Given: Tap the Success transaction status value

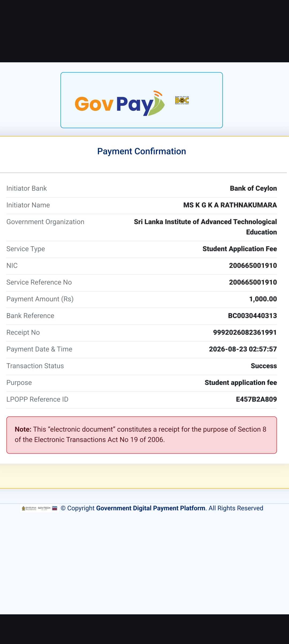Looking at the screenshot, I should click(x=264, y=366).
